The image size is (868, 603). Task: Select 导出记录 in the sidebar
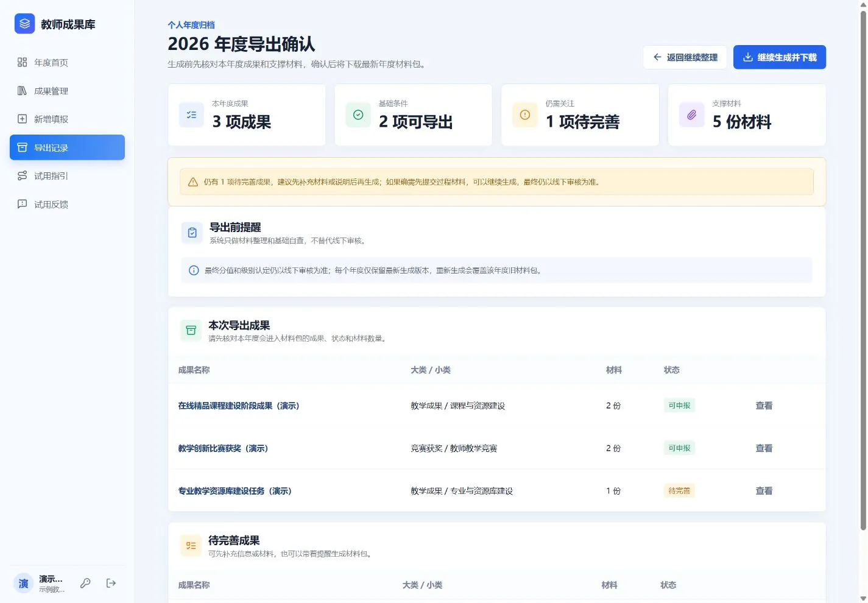pyautogui.click(x=67, y=147)
